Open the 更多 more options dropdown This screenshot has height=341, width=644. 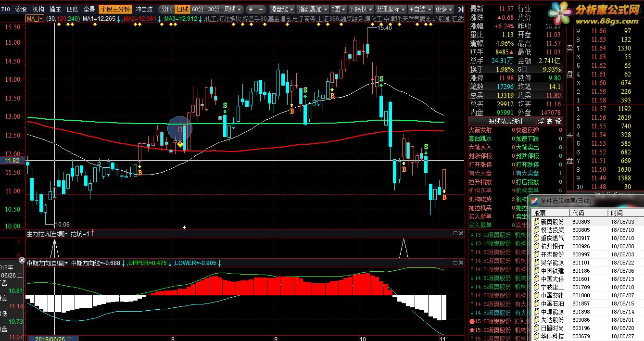(443, 9)
